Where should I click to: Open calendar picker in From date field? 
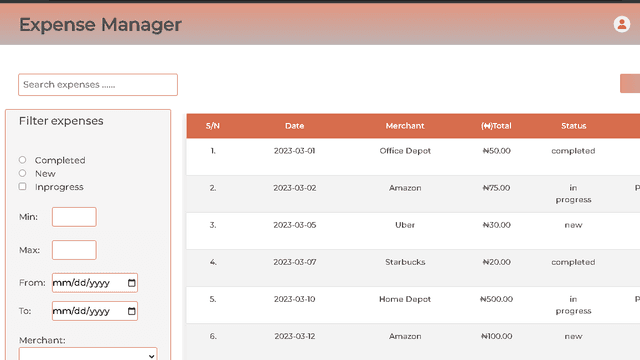pyautogui.click(x=131, y=283)
